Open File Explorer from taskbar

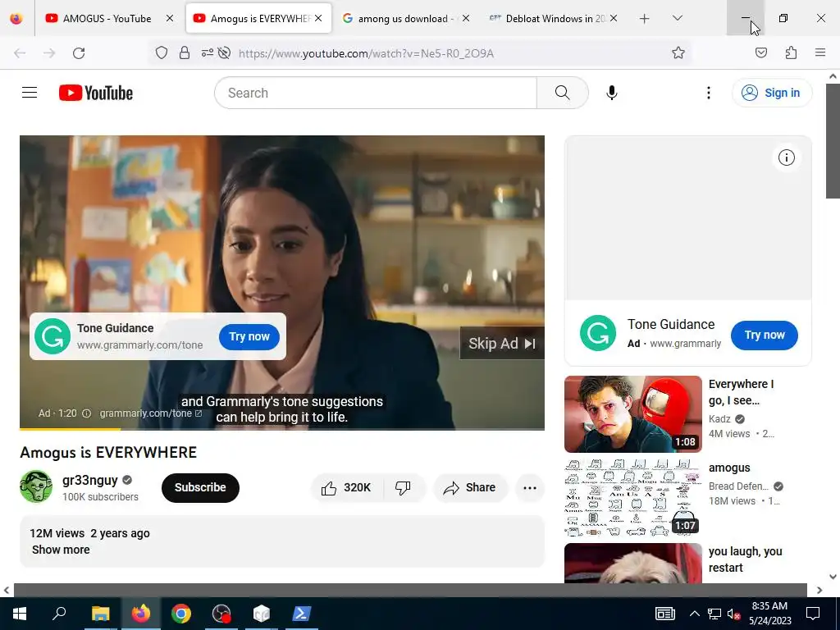(100, 614)
